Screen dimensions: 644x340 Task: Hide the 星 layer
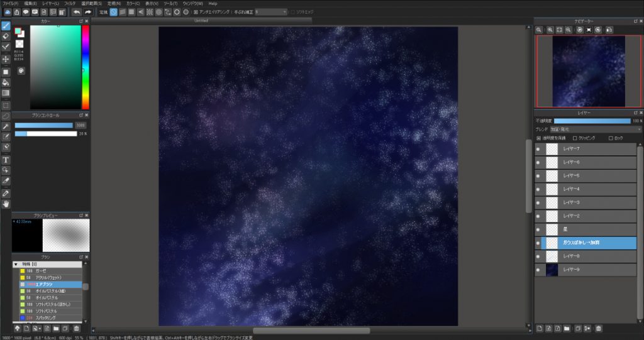(x=538, y=229)
